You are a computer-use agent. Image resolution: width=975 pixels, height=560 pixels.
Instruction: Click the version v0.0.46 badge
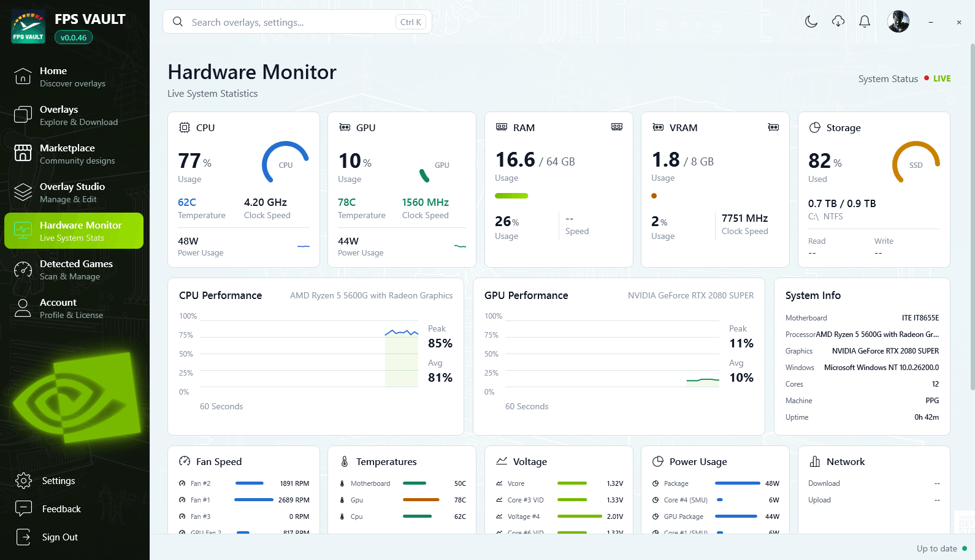pyautogui.click(x=74, y=37)
